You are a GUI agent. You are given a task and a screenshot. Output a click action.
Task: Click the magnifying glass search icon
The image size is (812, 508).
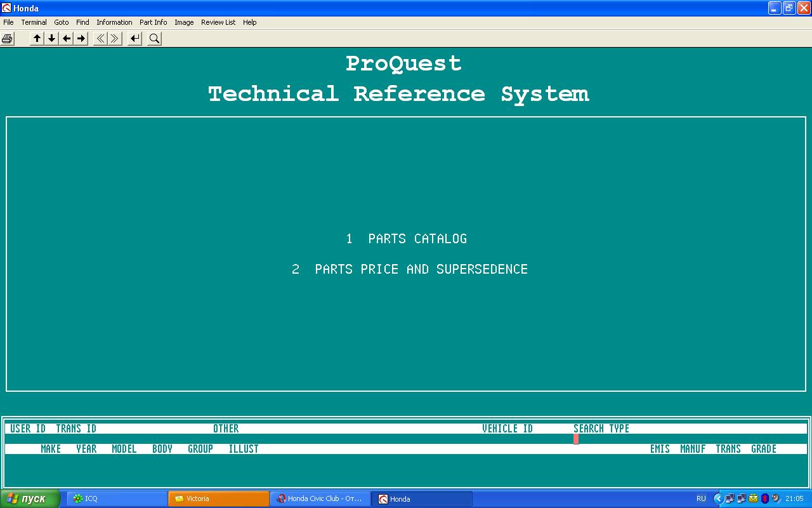coord(154,39)
